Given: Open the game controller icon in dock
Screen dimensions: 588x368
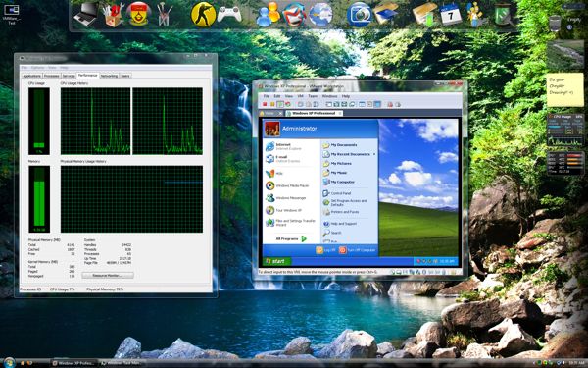Looking at the screenshot, I should (229, 15).
